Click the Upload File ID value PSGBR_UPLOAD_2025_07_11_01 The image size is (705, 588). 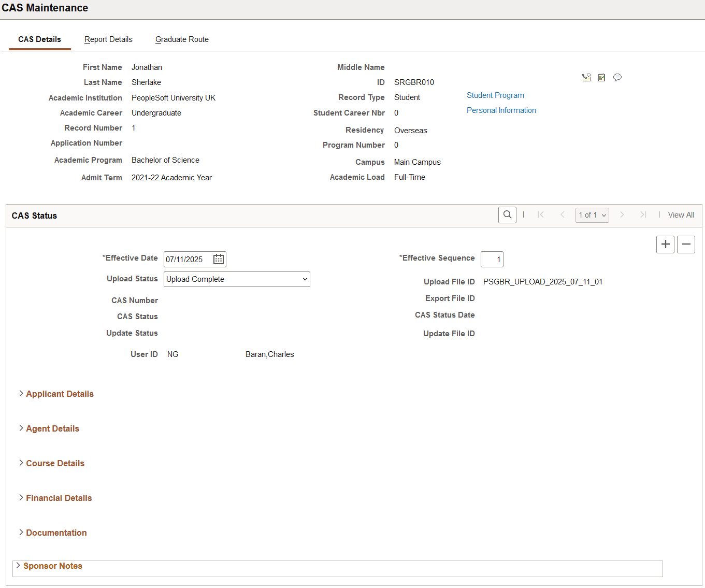click(543, 282)
